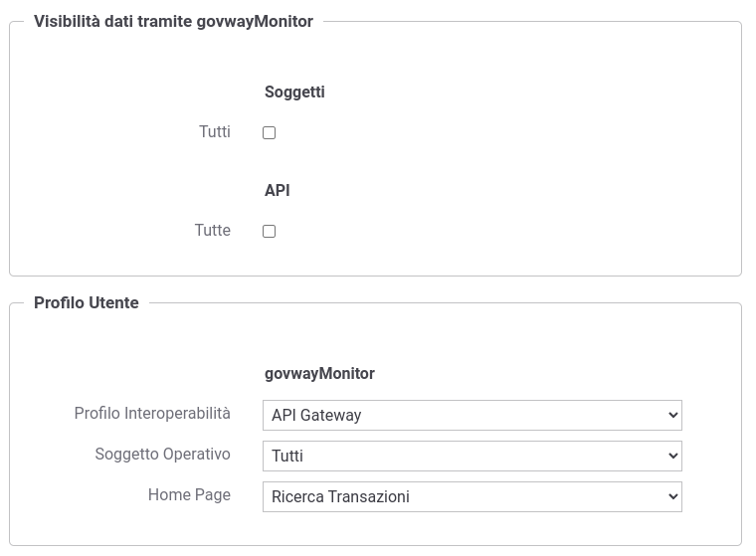Image resolution: width=756 pixels, height=556 pixels.
Task: Click the Tutte label beside the API checkbox
Action: coord(212,230)
